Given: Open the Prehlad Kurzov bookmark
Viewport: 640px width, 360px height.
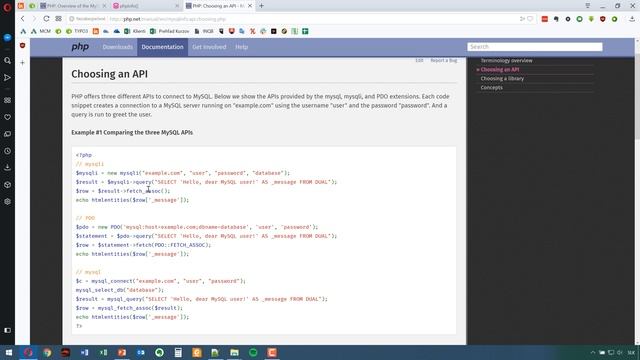Looking at the screenshot, I should pyautogui.click(x=170, y=31).
